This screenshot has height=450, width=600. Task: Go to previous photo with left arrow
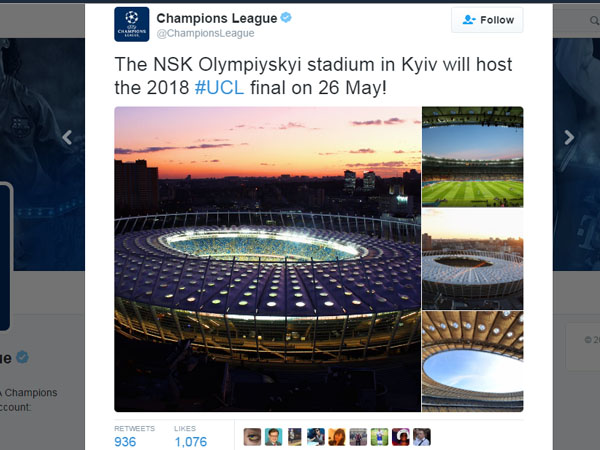tap(67, 137)
